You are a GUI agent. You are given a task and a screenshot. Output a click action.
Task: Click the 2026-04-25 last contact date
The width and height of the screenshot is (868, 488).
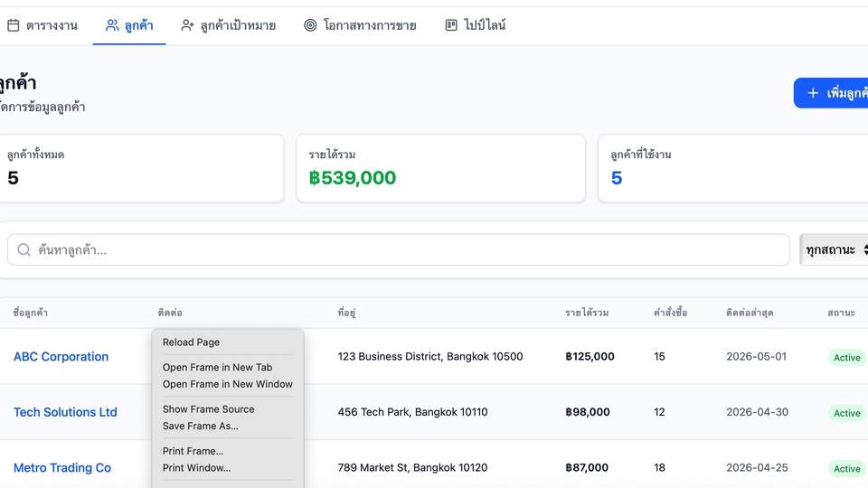coord(757,468)
